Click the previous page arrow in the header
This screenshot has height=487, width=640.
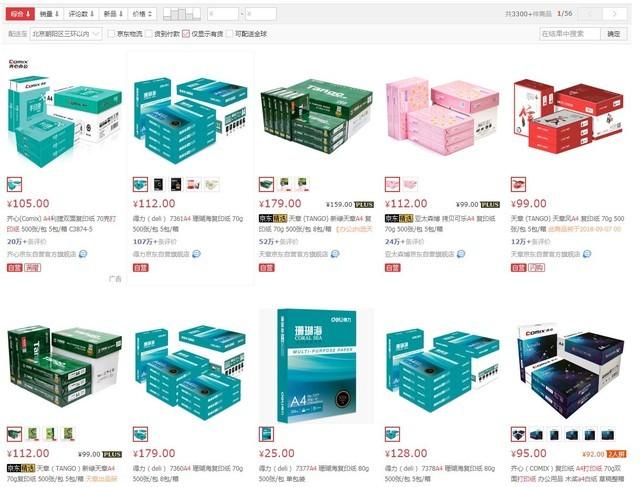[x=590, y=14]
